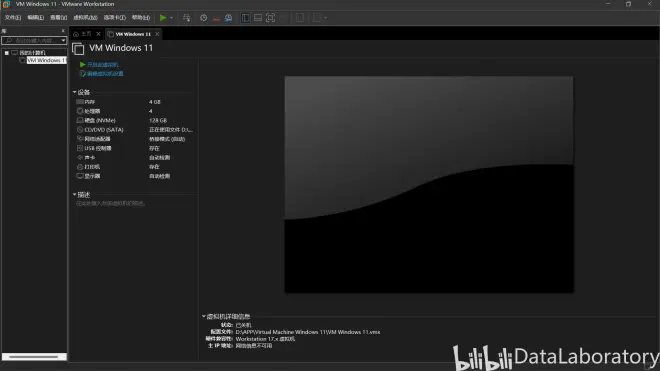Open the 帮助 (Help) menu
This screenshot has height=371, width=660.
coord(141,18)
